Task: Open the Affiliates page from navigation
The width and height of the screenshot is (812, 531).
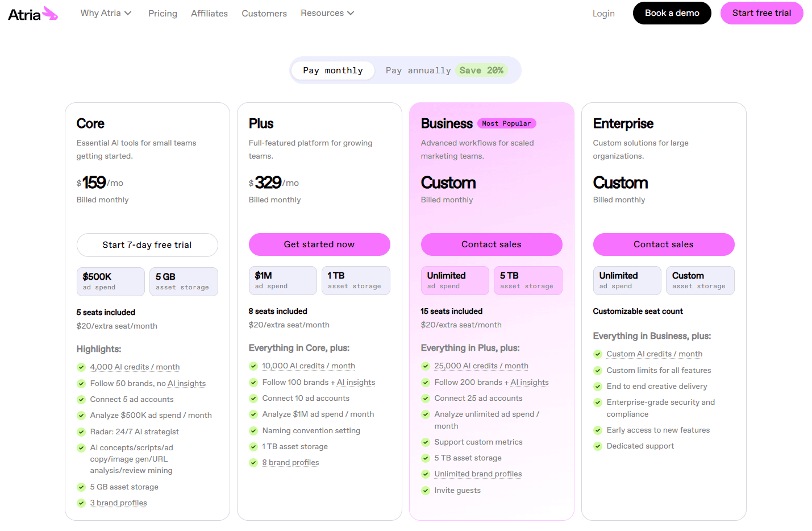Action: [x=209, y=14]
